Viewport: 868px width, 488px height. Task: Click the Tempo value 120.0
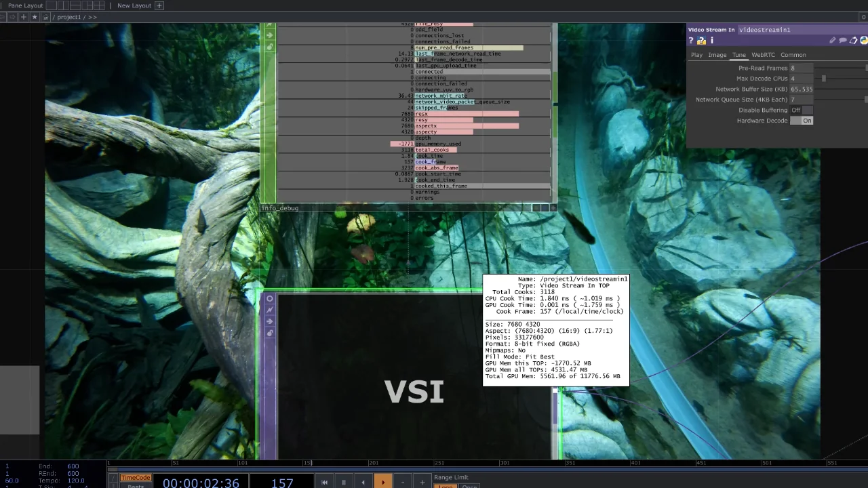point(75,481)
